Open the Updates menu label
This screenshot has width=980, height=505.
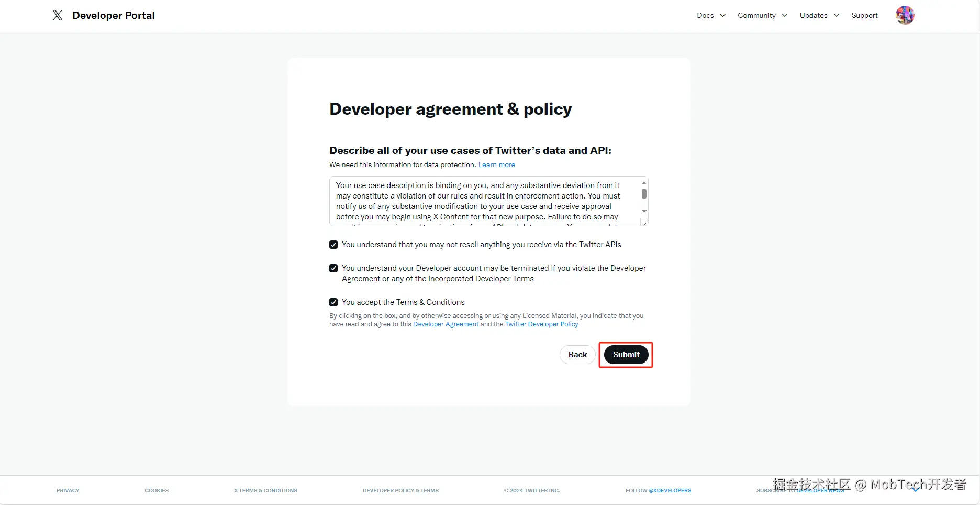814,15
